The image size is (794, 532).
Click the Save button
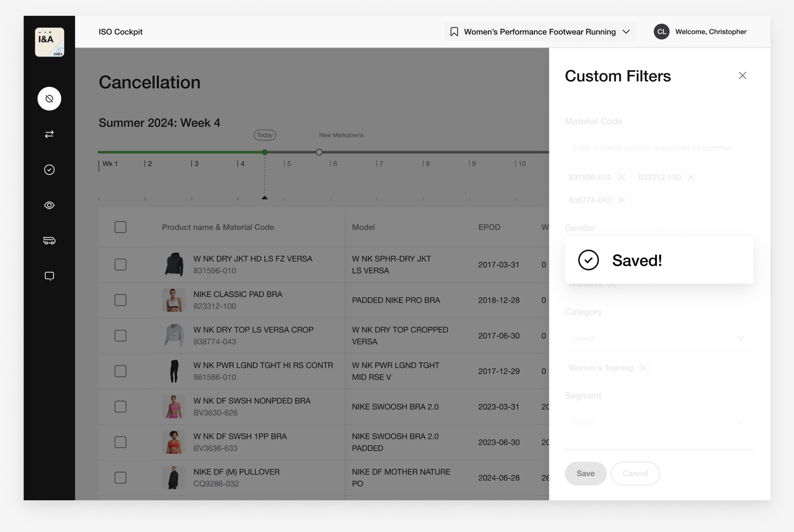coord(586,473)
